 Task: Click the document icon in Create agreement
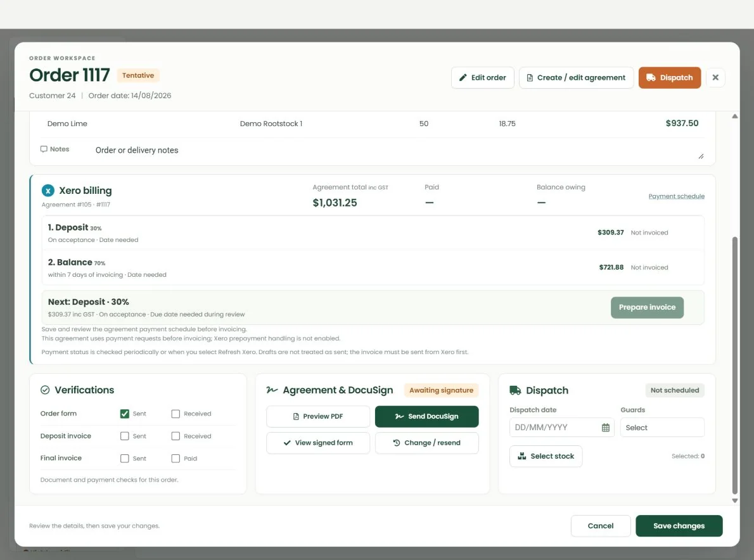(530, 77)
